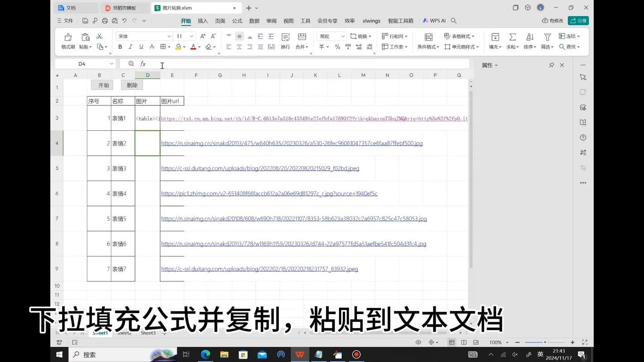Click the 换行 (Wrap Text) icon
This screenshot has width=644, height=362.
click(285, 47)
